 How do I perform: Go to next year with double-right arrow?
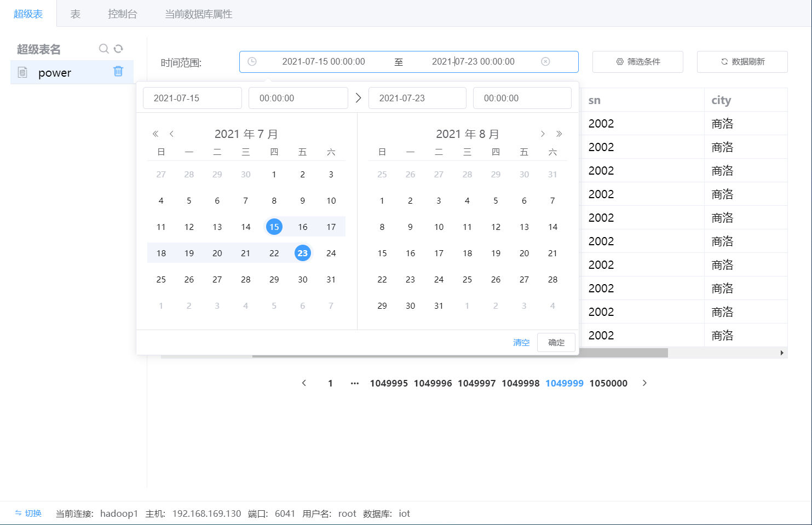pos(559,134)
